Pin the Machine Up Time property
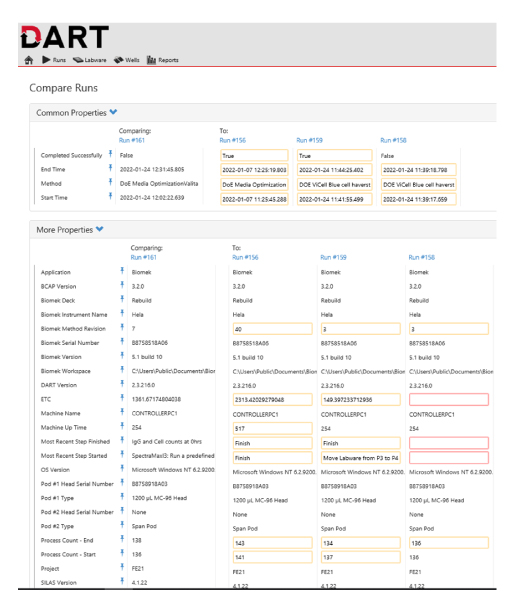This screenshot has width=511, height=612. point(122,425)
